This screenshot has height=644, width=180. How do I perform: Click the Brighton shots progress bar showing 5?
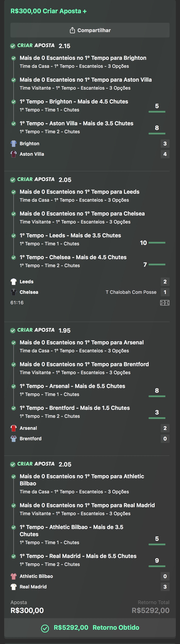(157, 111)
